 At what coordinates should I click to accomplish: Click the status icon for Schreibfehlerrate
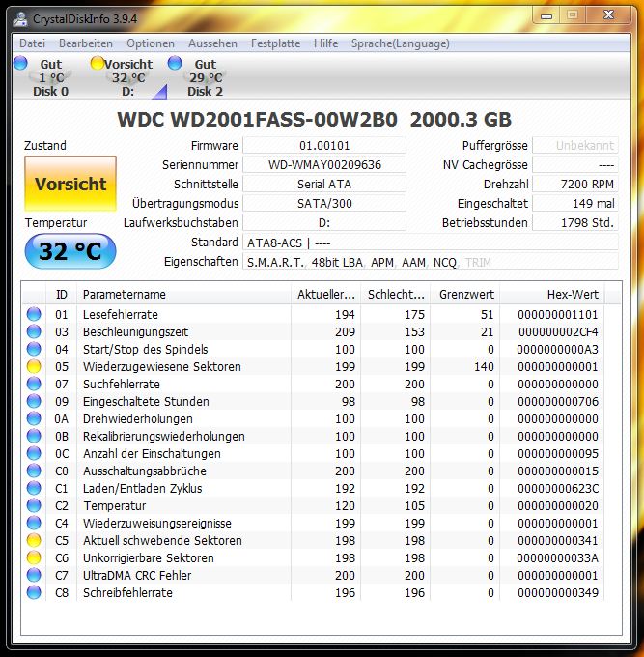point(34,592)
